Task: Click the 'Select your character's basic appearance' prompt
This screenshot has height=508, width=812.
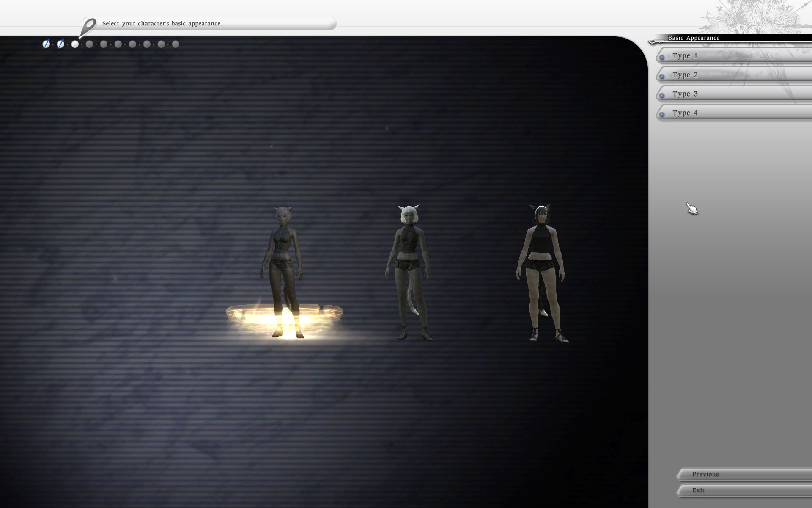Action: tap(162, 23)
